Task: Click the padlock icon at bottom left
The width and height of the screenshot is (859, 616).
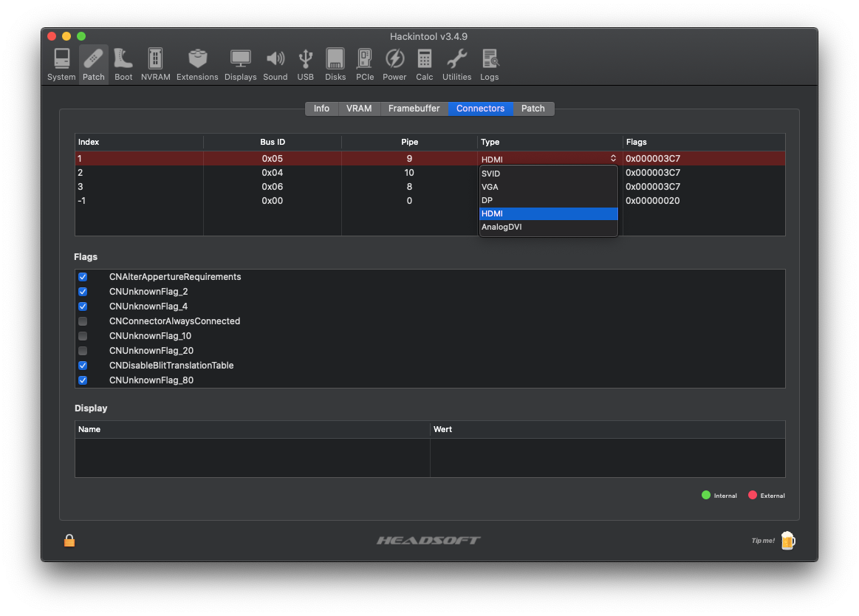Action: [x=69, y=541]
